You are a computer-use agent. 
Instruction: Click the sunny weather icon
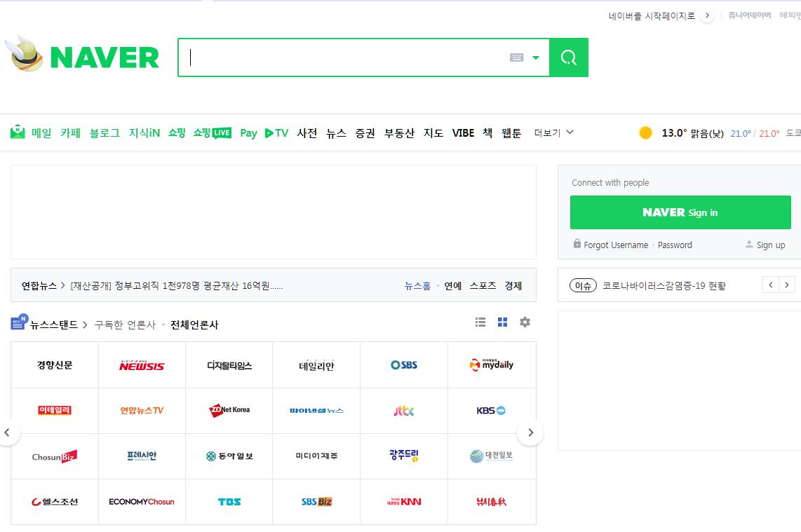click(646, 132)
